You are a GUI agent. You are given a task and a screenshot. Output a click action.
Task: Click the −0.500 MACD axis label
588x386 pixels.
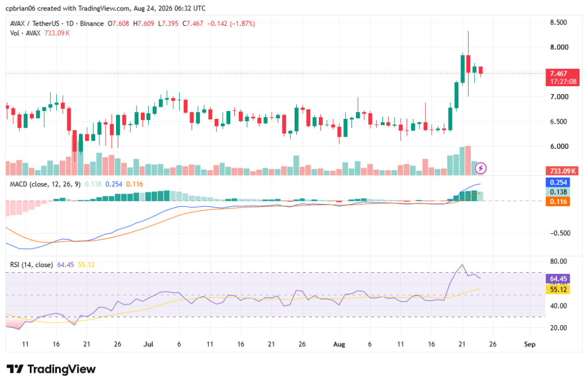pyautogui.click(x=560, y=233)
